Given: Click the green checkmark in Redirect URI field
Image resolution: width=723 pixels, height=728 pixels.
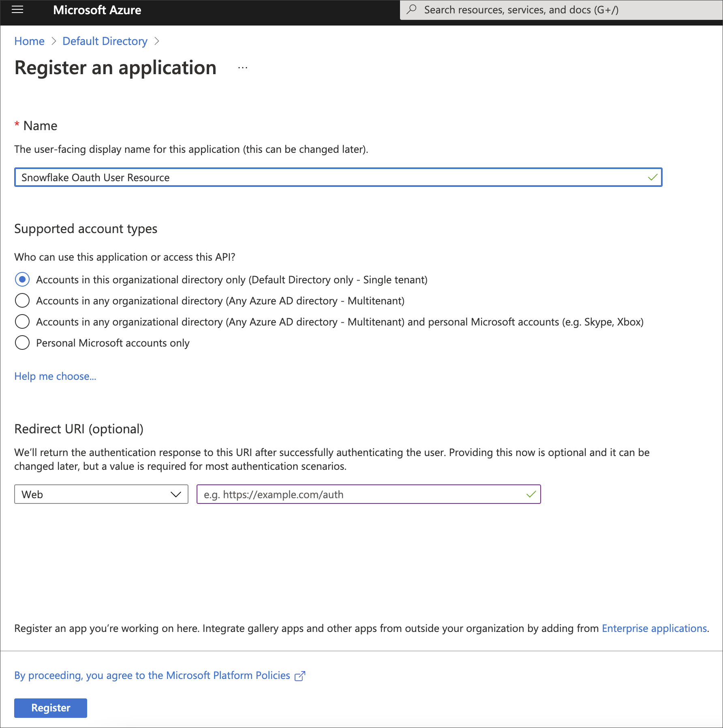Looking at the screenshot, I should 530,494.
